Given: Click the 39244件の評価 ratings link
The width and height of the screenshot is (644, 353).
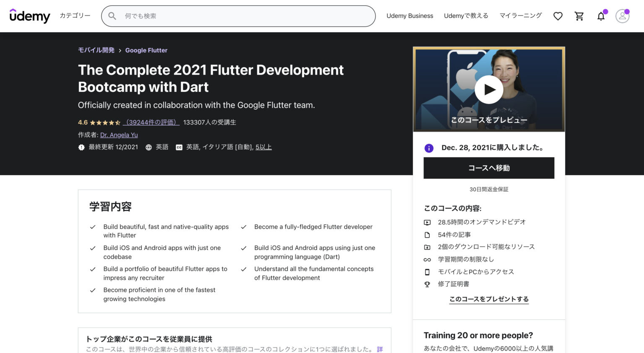Looking at the screenshot, I should 151,122.
